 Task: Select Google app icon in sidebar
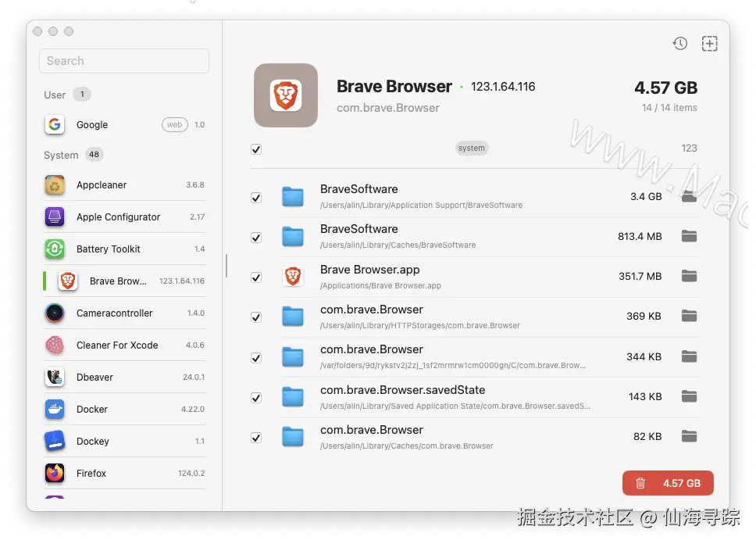coord(55,124)
